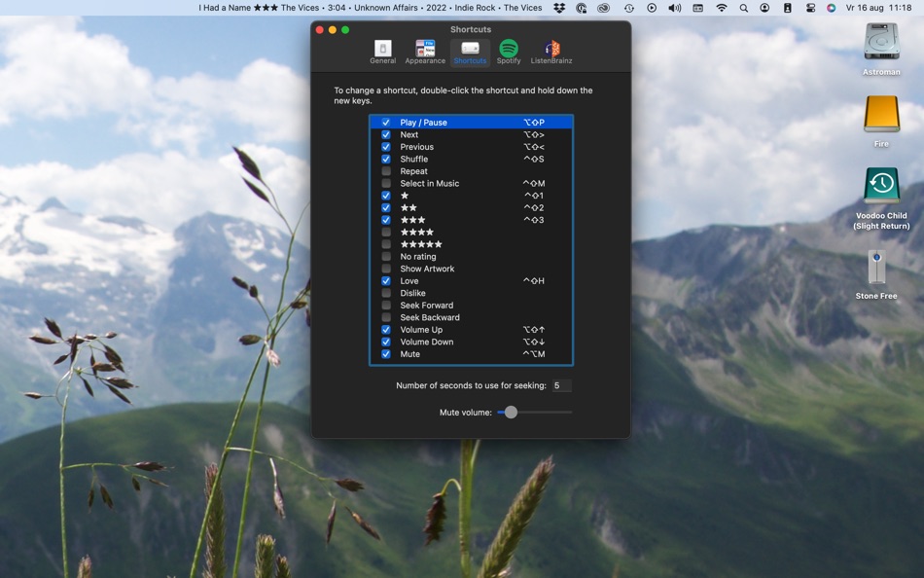Enable the Show Artwork shortcut checkbox
The height and width of the screenshot is (578, 924).
(386, 268)
